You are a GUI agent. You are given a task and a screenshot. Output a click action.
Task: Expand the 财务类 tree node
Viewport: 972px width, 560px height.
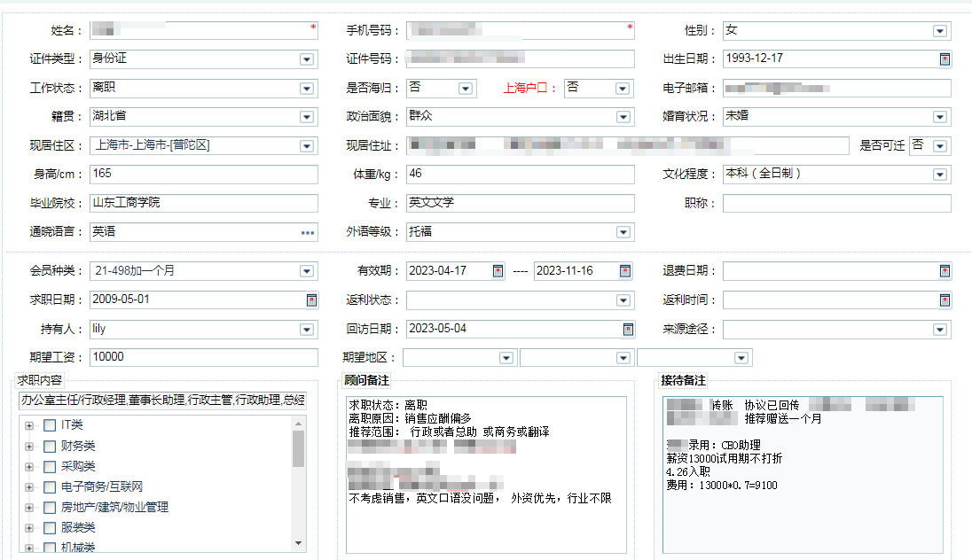29,446
